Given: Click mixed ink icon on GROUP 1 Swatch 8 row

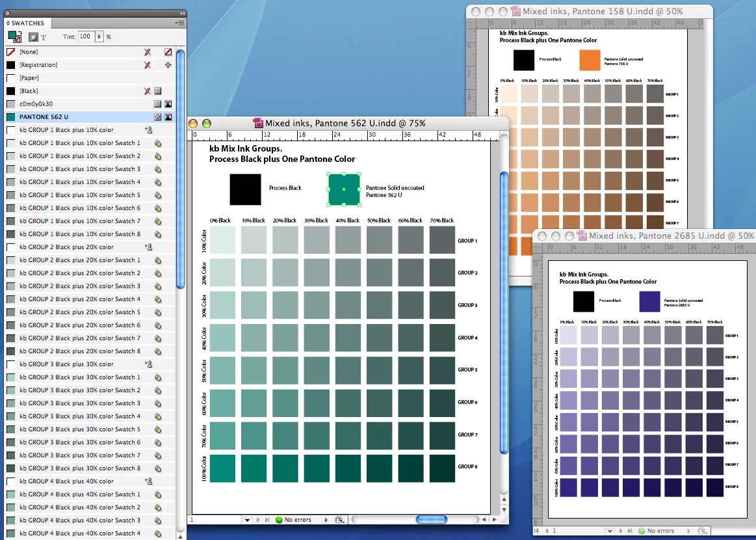Looking at the screenshot, I should coord(158,234).
